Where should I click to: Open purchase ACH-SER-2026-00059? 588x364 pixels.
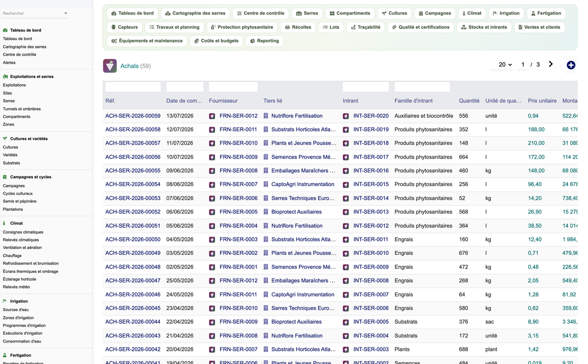coord(133,116)
